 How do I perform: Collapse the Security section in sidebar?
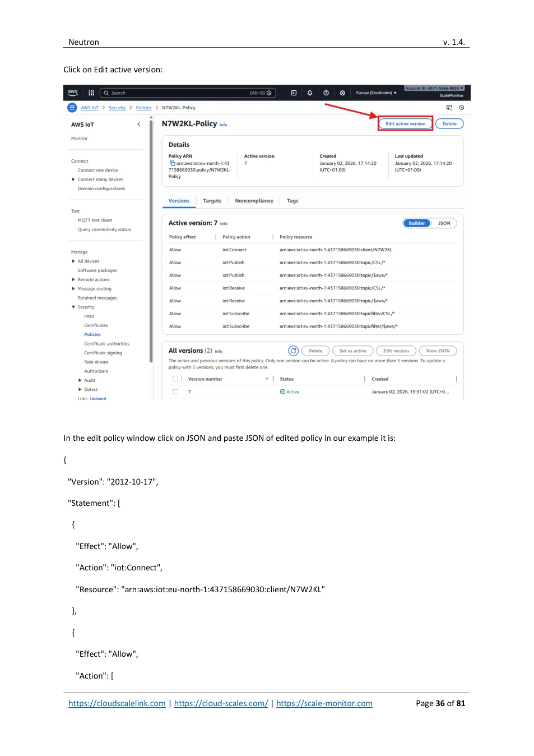click(73, 307)
